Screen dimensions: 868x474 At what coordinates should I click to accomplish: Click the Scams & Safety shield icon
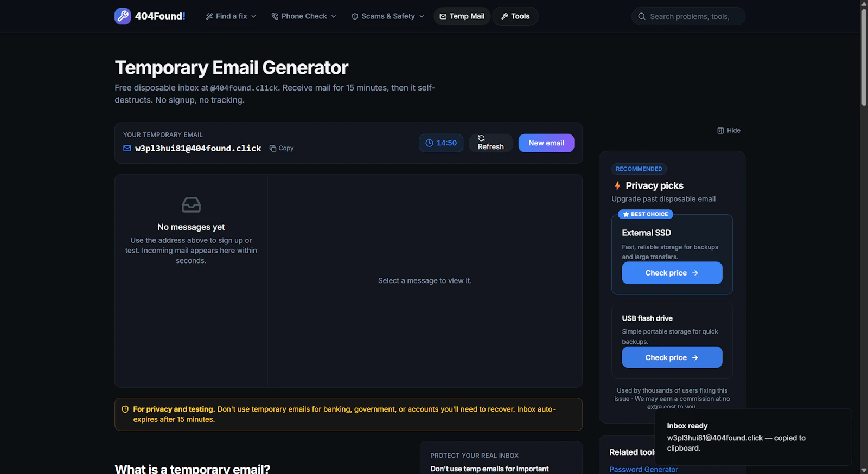(x=355, y=16)
